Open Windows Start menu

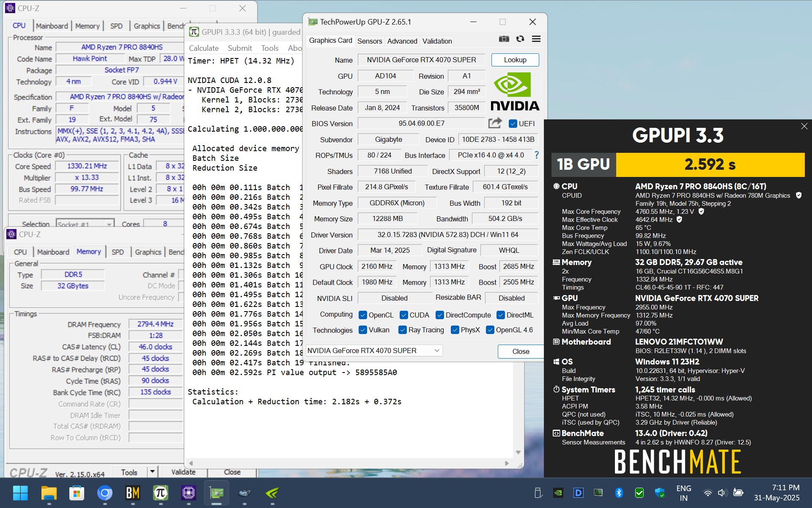pyautogui.click(x=20, y=493)
